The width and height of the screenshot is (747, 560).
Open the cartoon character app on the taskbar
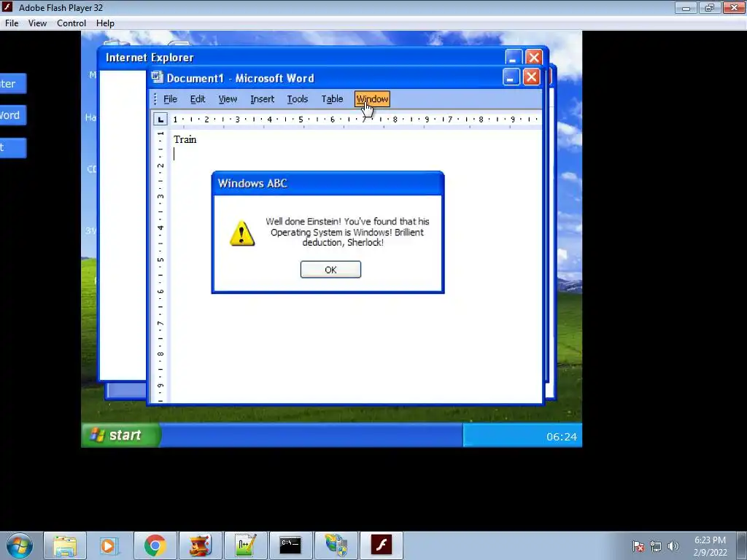(201, 545)
